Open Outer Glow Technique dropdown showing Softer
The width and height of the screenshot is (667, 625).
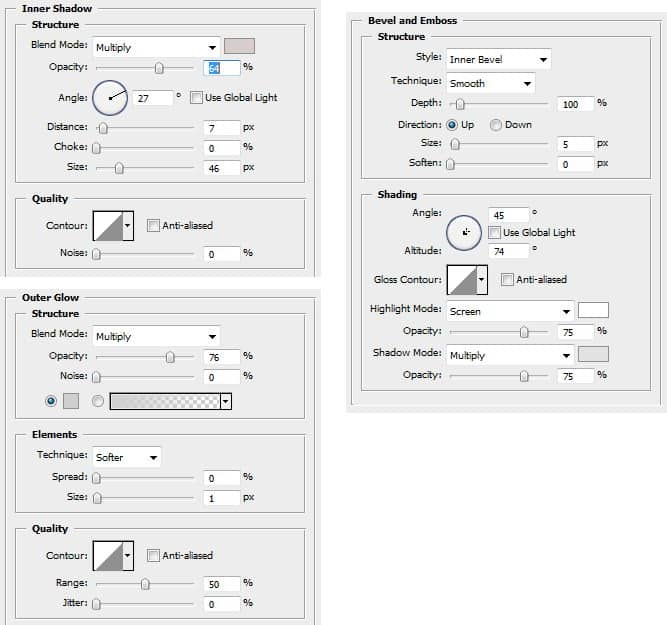(x=127, y=457)
